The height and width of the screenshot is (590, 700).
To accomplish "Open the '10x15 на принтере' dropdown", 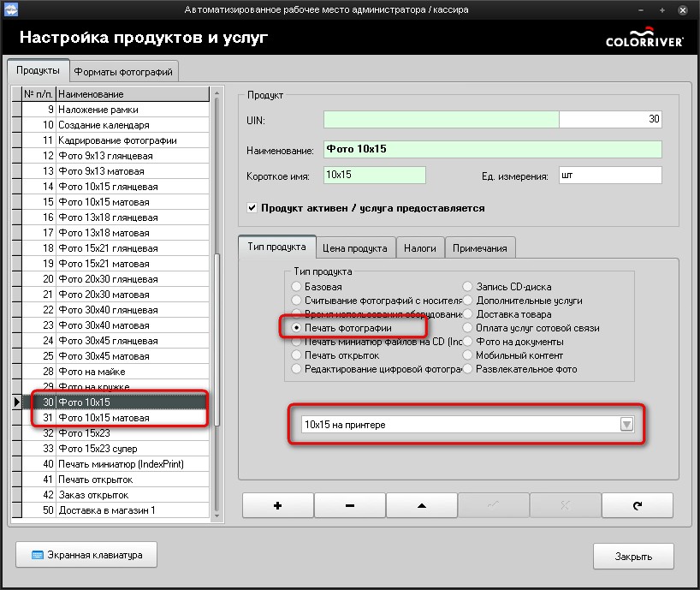I will tap(626, 425).
